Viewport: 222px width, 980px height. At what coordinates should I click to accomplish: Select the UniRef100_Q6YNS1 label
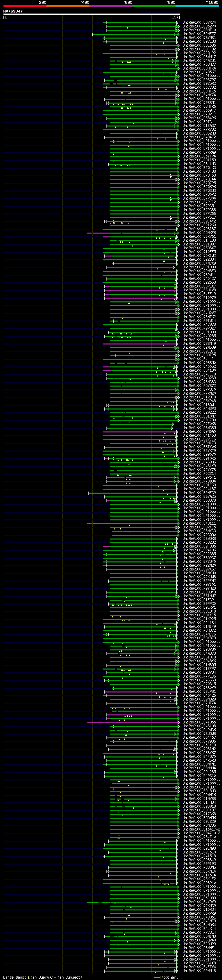(x=199, y=38)
